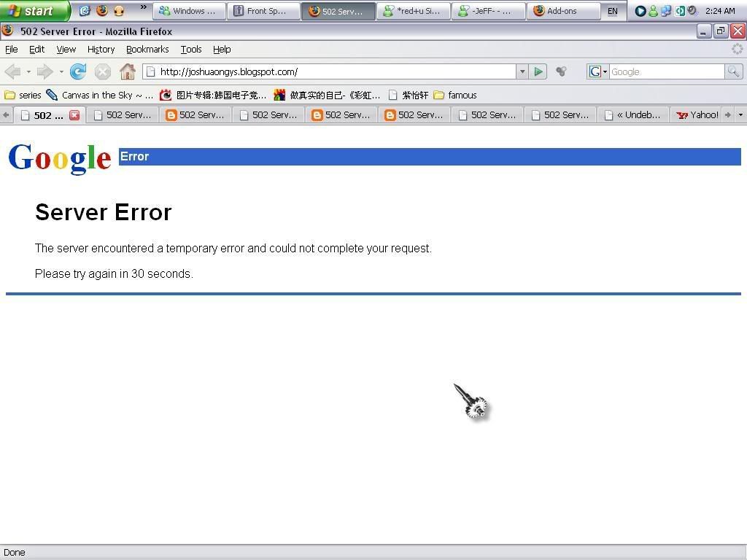Open the green messenger tray icon

(653, 11)
